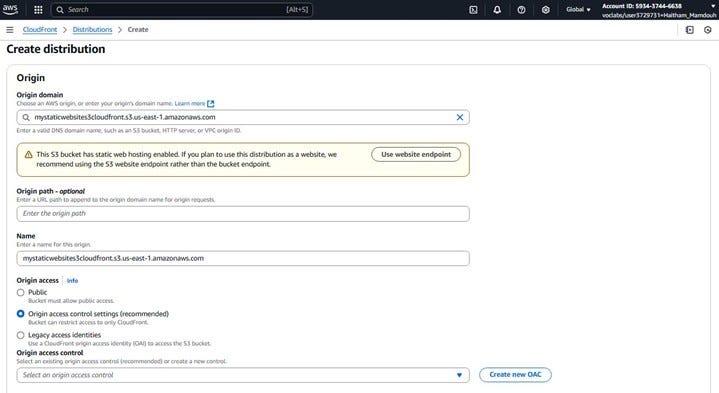Select the Public origin access option
This screenshot has width=719, height=393.
coord(21,292)
